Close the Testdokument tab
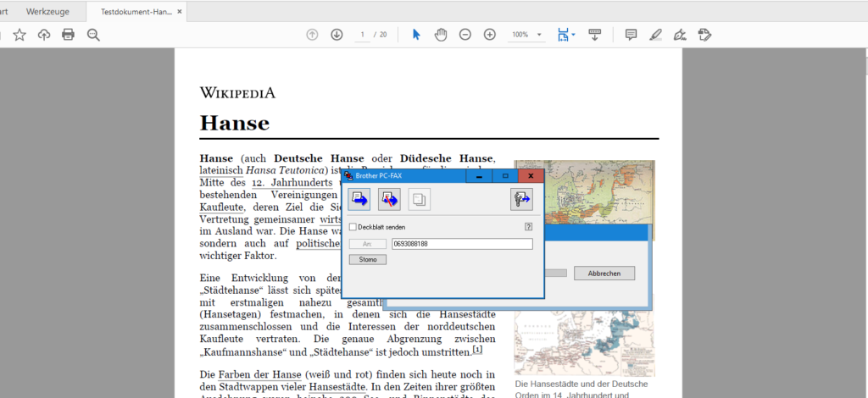 pos(180,12)
